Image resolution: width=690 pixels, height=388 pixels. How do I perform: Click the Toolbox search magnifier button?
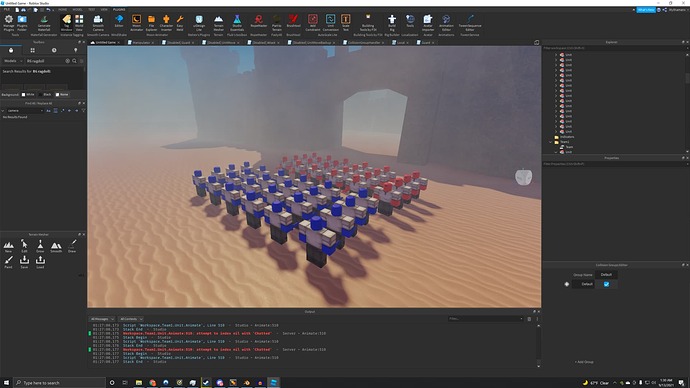coord(74,61)
